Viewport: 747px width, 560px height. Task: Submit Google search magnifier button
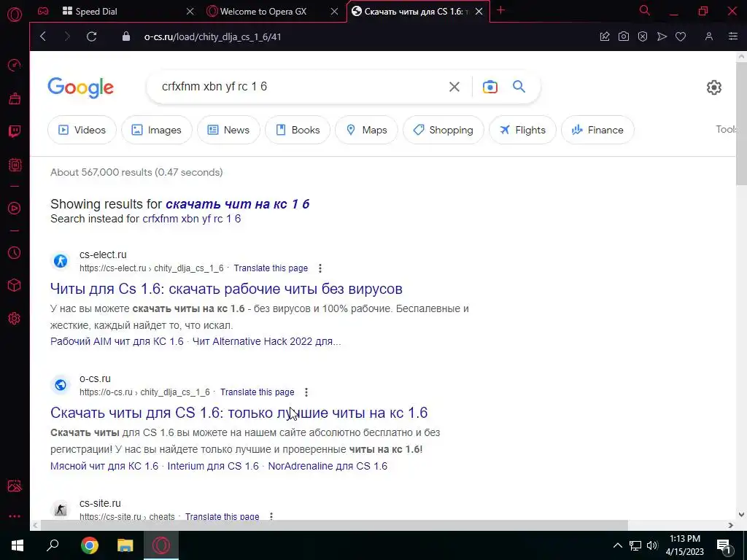pos(519,87)
